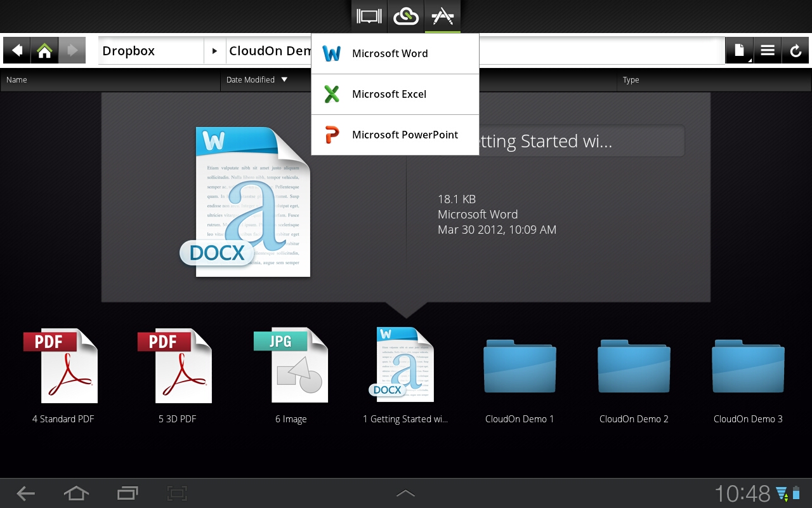Select the Dropbox breadcrumb
Screen dimensions: 812x508
[x=151, y=51]
